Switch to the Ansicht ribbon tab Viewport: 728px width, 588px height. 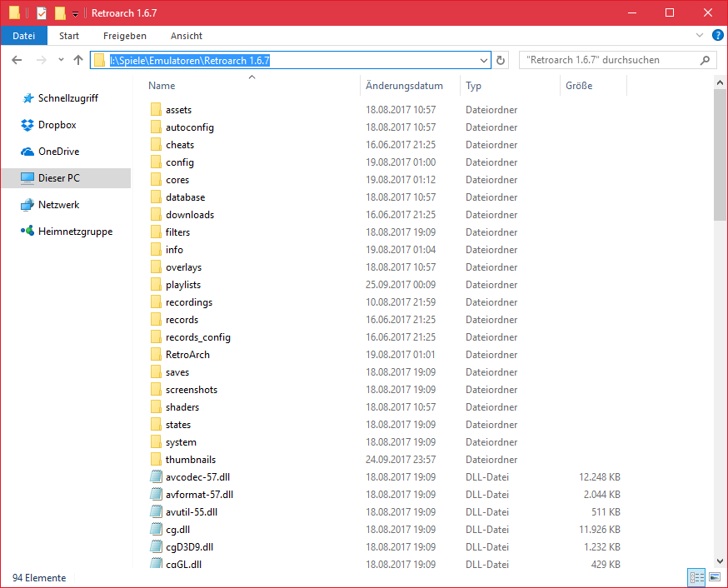(x=187, y=36)
